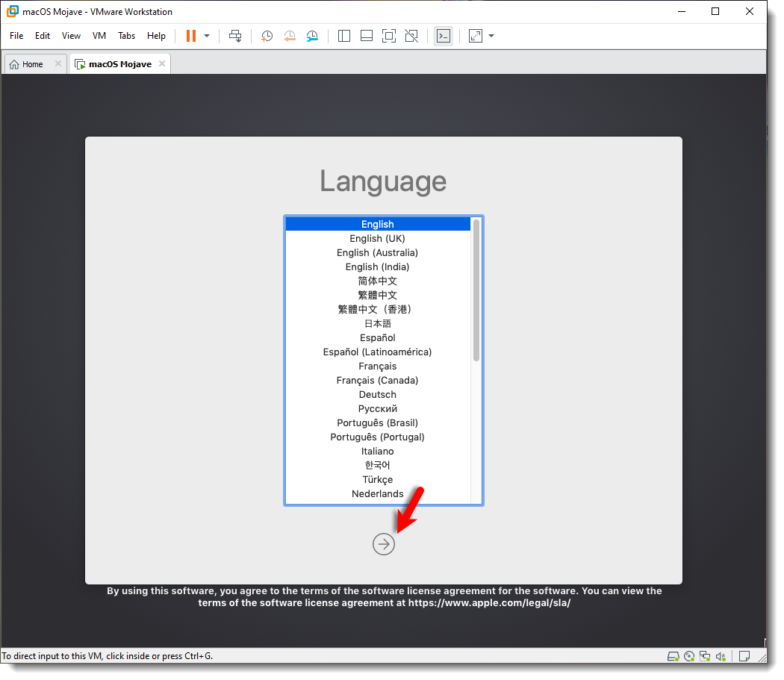The image size is (784, 680).
Task: Open the VM menu
Action: pyautogui.click(x=99, y=36)
